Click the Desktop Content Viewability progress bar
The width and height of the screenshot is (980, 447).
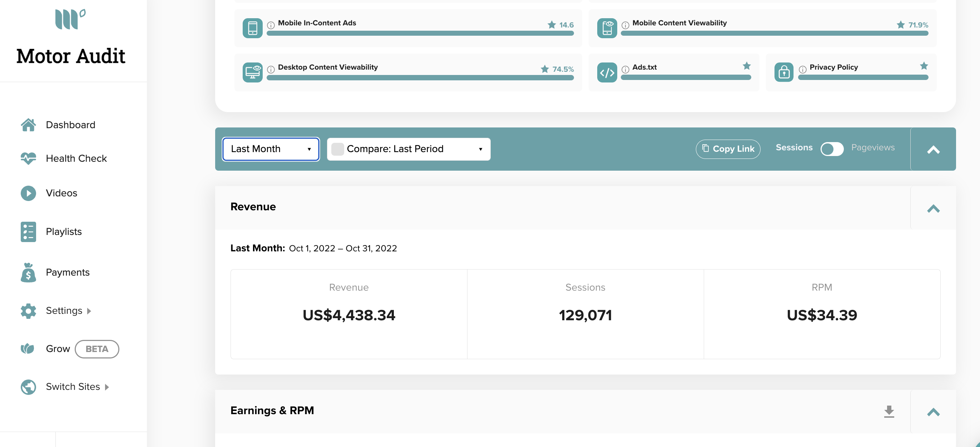click(420, 77)
